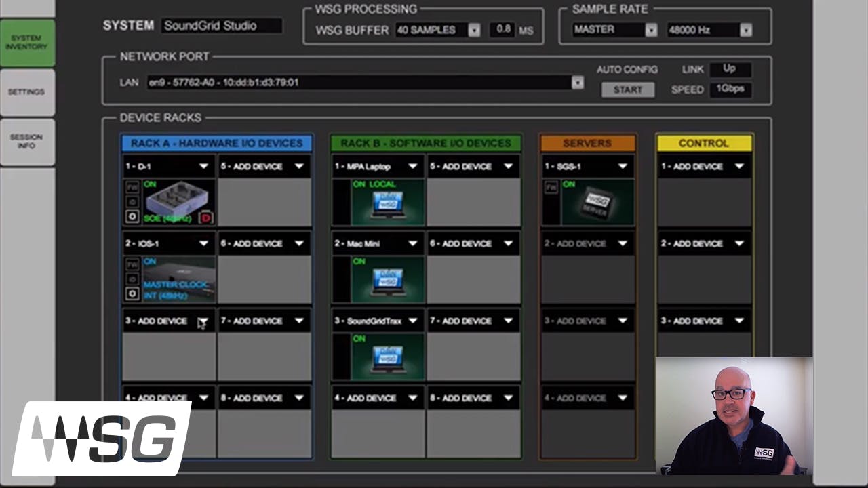Click the MPA Laptop computer icon
Image resolution: width=868 pixels, height=488 pixels.
[x=387, y=203]
